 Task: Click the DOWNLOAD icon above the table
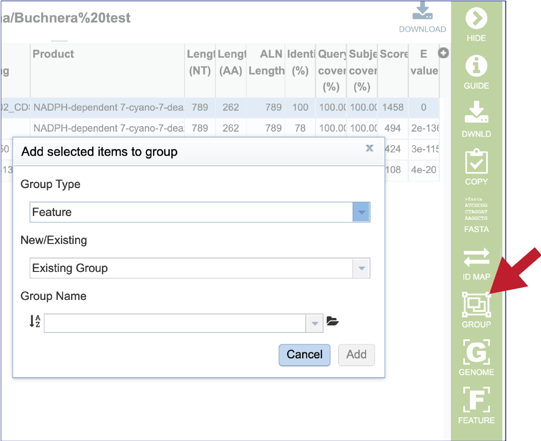pos(422,10)
